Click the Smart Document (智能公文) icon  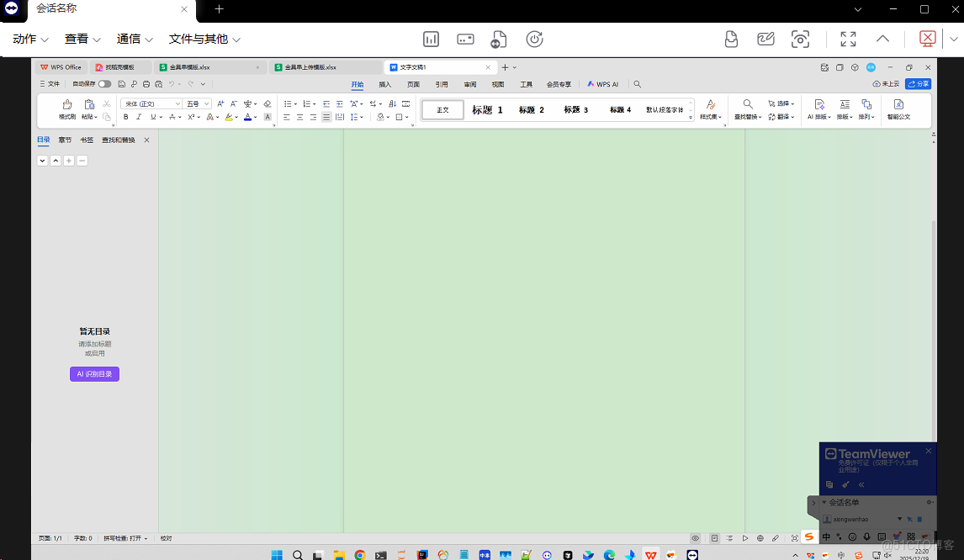[898, 105]
